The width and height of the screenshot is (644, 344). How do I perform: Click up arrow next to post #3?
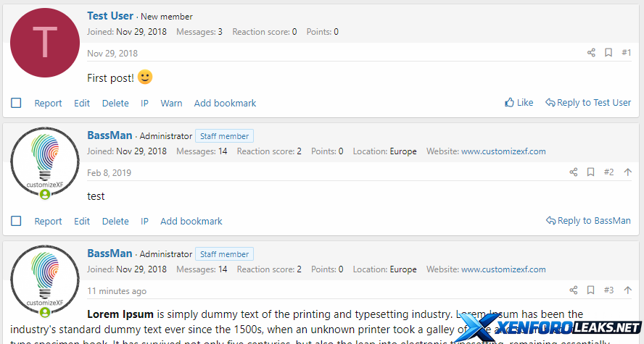tap(627, 290)
